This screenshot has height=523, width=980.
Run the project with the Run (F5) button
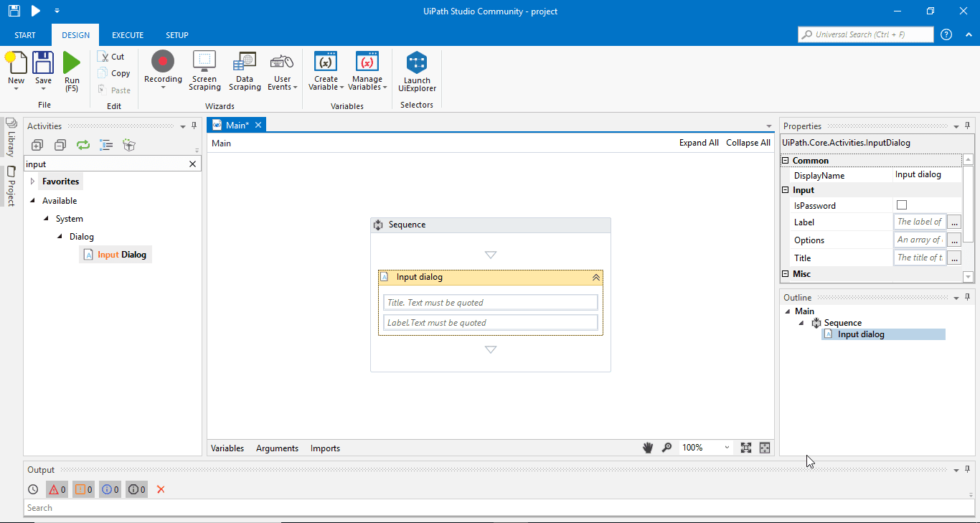(x=71, y=70)
